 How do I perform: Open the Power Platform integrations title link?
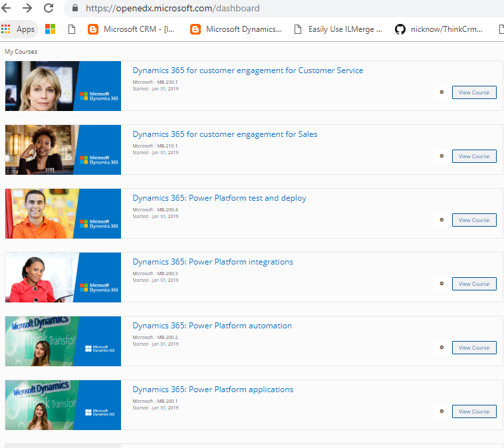tap(213, 262)
